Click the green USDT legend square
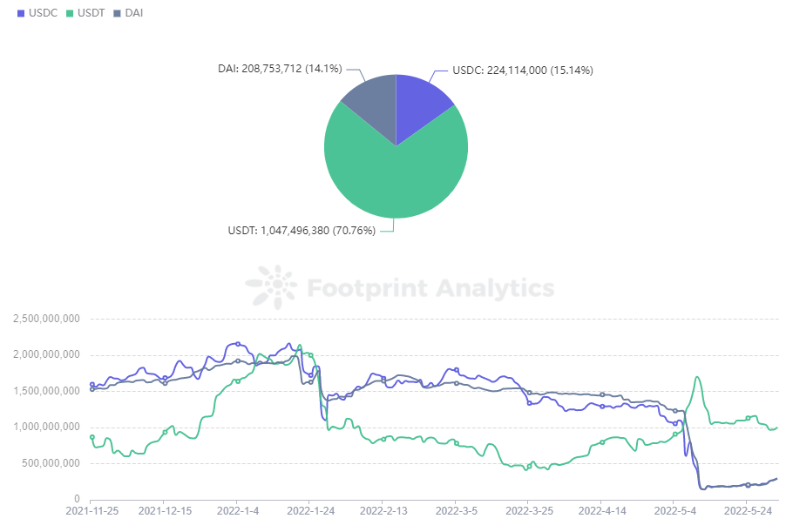Image resolution: width=793 pixels, height=532 pixels. pyautogui.click(x=70, y=14)
